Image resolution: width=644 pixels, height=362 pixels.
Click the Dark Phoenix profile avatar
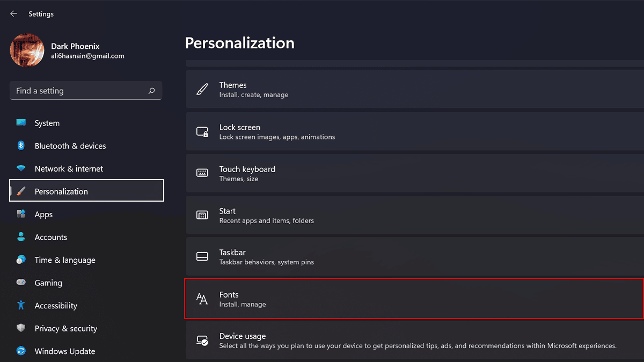pos(27,50)
